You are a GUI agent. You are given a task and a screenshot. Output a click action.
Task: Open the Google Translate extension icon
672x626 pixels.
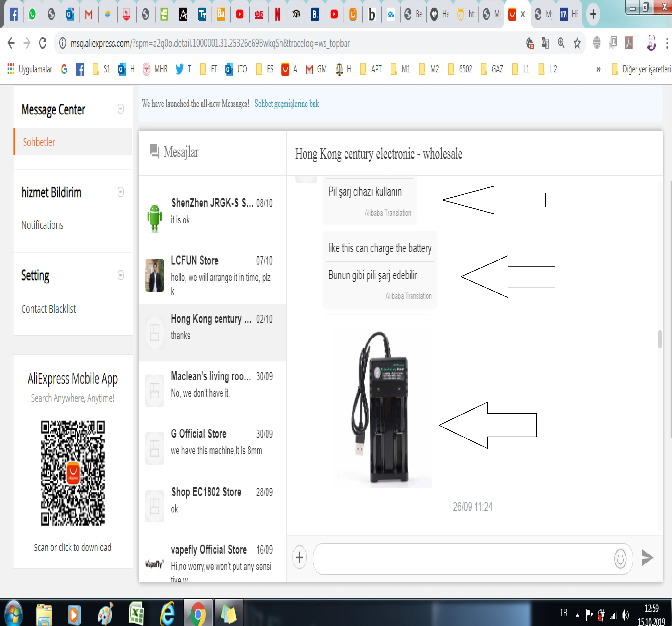[x=545, y=43]
